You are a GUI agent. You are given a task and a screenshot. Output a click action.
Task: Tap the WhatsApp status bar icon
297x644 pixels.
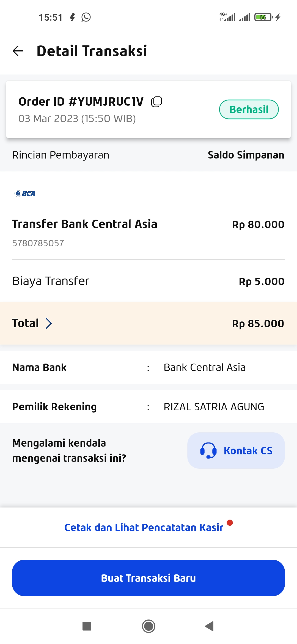86,17
